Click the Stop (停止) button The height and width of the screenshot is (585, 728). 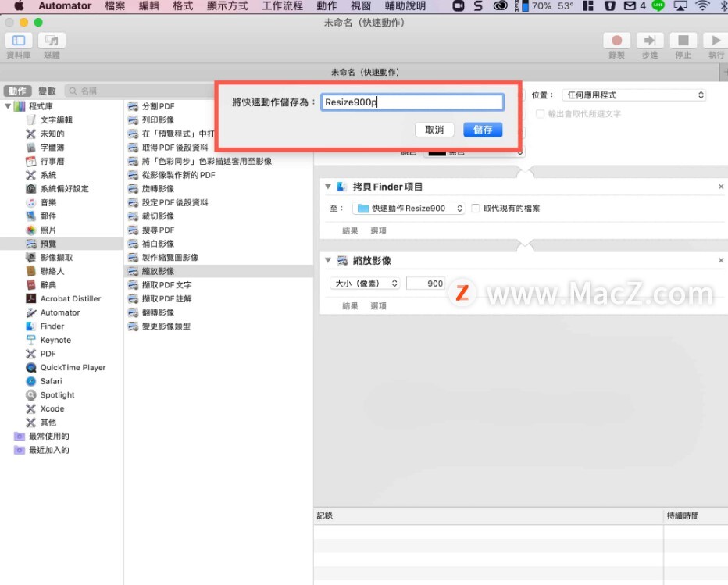(x=683, y=41)
